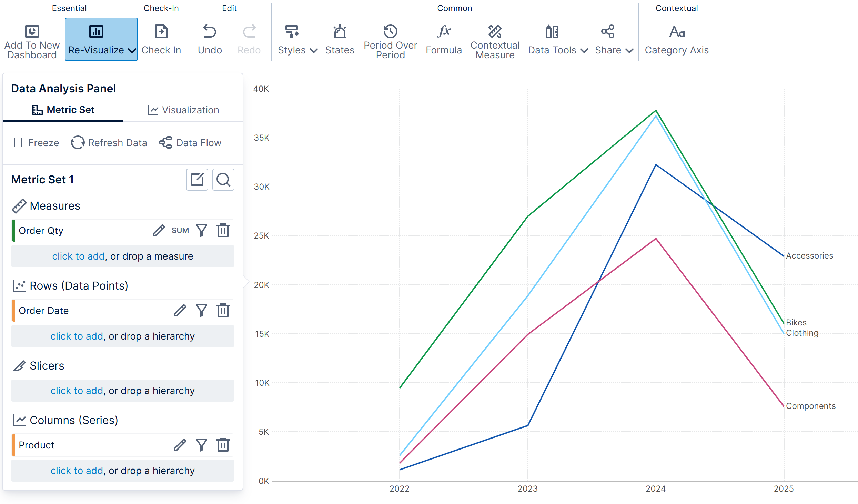Screen dimensions: 858x504
Task: Click the green color bar on Order Qty
Action: (x=13, y=230)
